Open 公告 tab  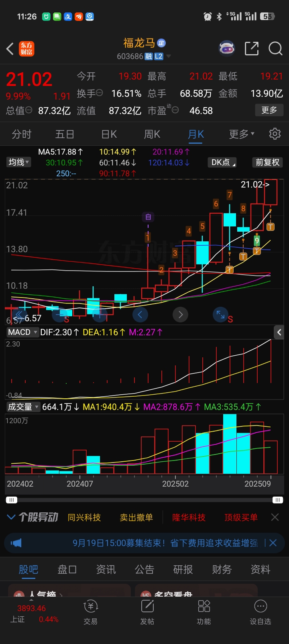(x=144, y=569)
